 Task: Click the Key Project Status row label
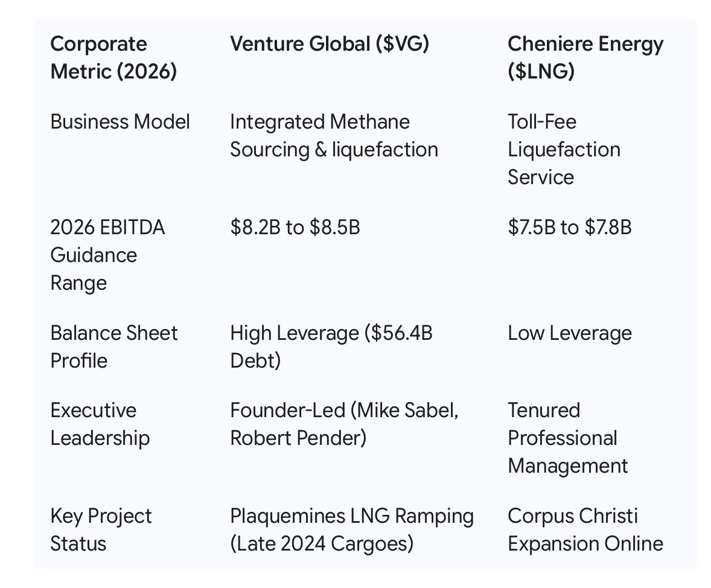pyautogui.click(x=101, y=529)
